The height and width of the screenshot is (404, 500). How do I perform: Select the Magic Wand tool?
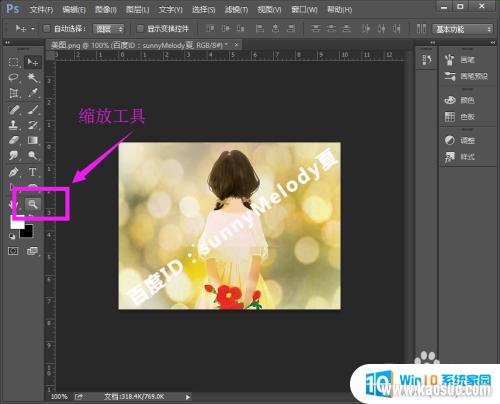(33, 78)
